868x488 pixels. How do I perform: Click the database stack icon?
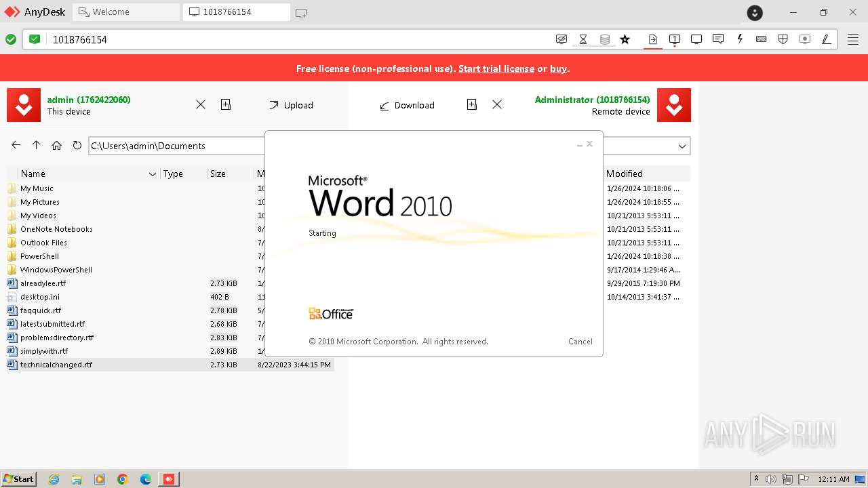tap(605, 39)
